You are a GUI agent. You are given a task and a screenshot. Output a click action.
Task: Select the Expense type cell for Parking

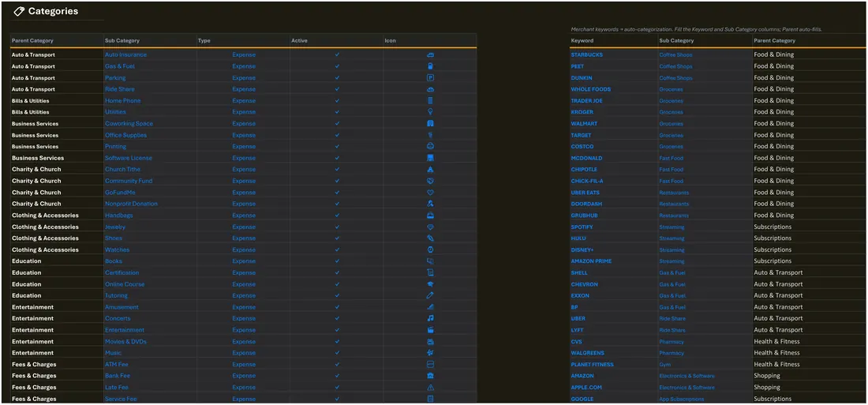point(244,77)
